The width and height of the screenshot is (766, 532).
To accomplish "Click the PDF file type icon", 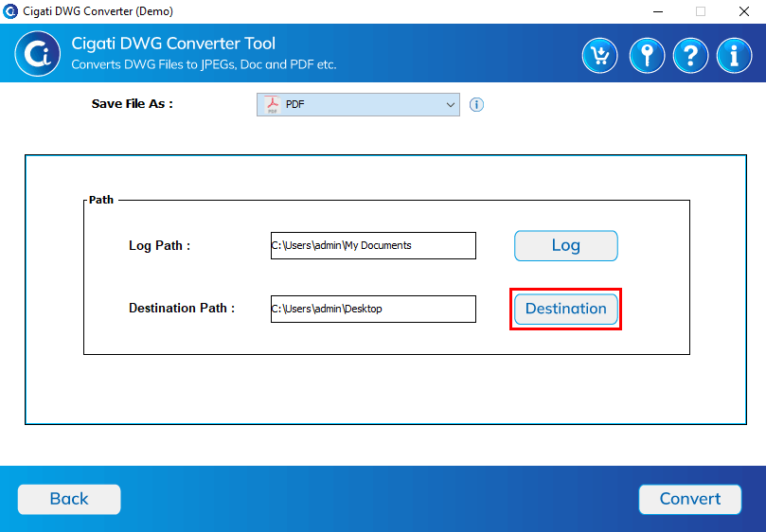I will point(272,104).
